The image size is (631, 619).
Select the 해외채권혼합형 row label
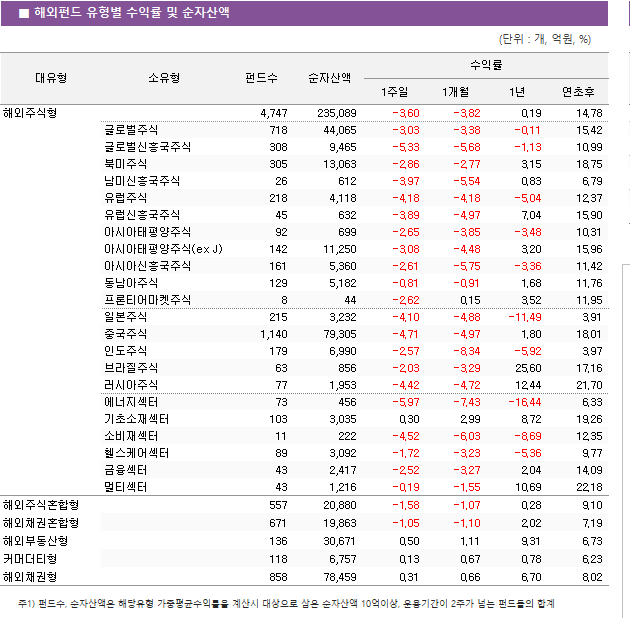tap(41, 523)
